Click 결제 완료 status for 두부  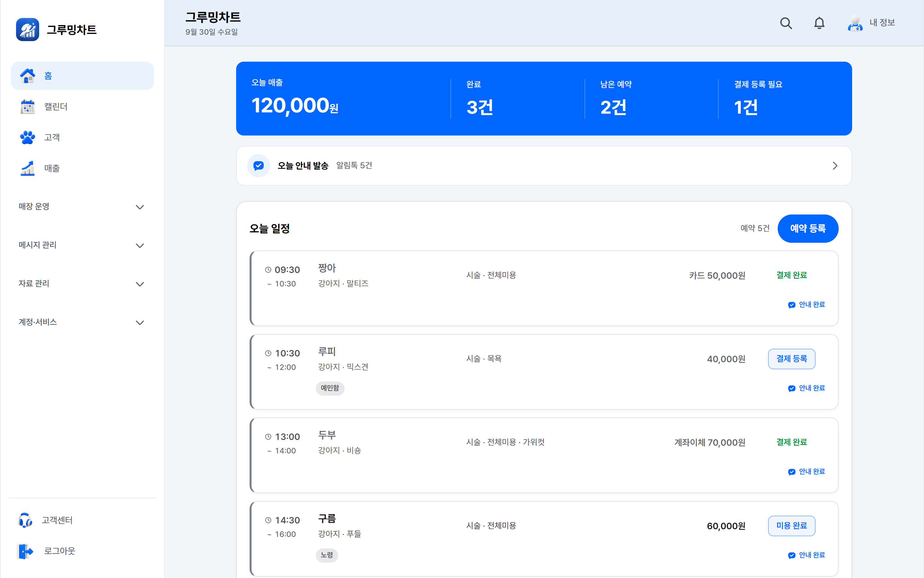pyautogui.click(x=791, y=442)
